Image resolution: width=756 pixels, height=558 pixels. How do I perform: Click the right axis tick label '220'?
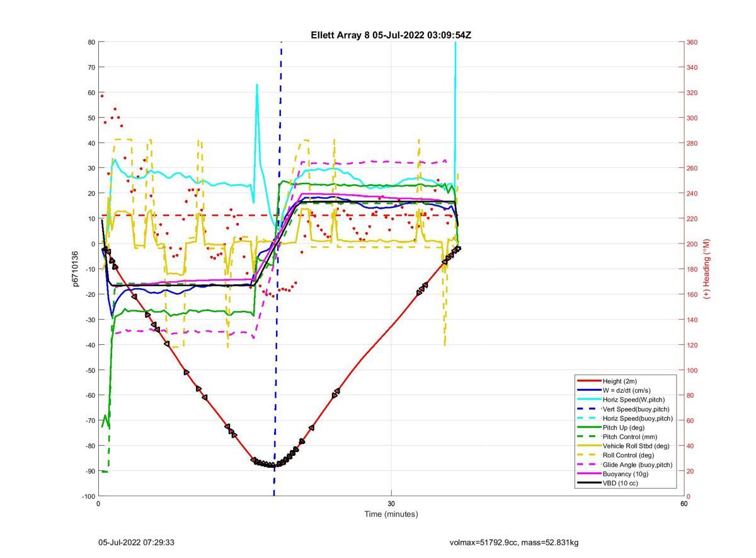click(x=692, y=219)
